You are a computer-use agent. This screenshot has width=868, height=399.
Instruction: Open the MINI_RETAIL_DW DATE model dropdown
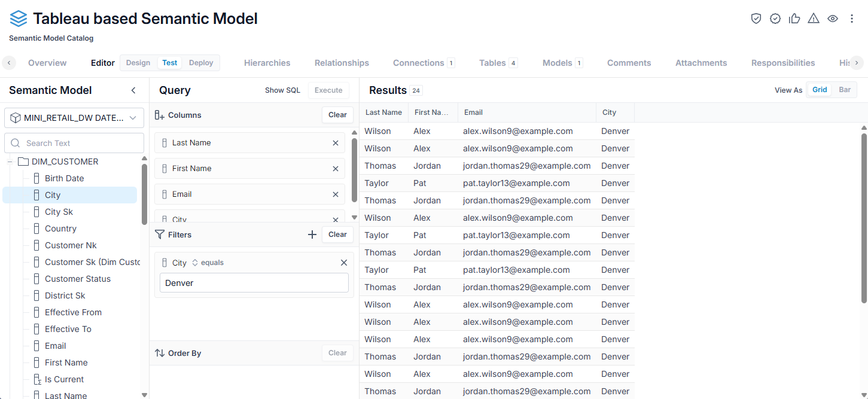[74, 118]
